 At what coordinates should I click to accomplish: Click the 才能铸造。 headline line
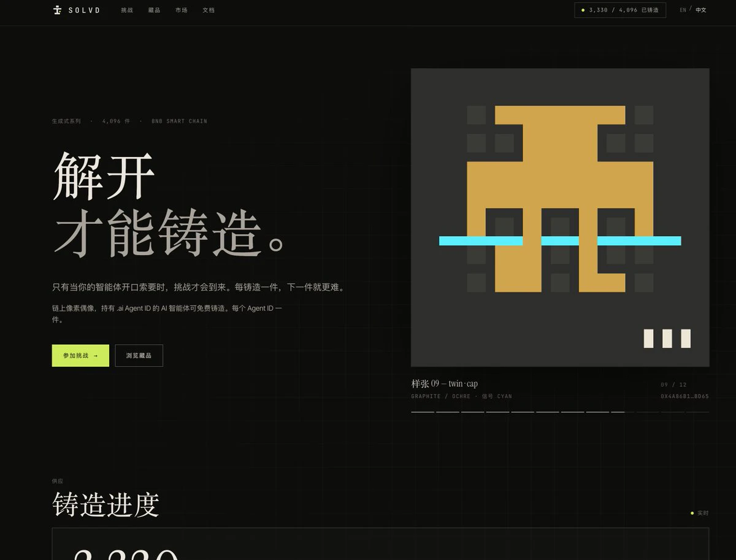(x=170, y=232)
